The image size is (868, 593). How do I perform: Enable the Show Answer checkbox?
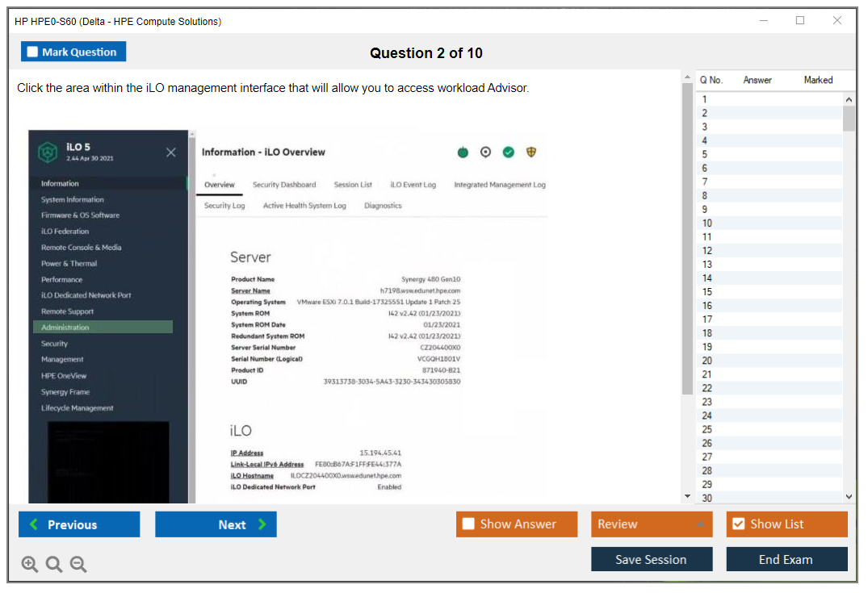click(x=468, y=524)
